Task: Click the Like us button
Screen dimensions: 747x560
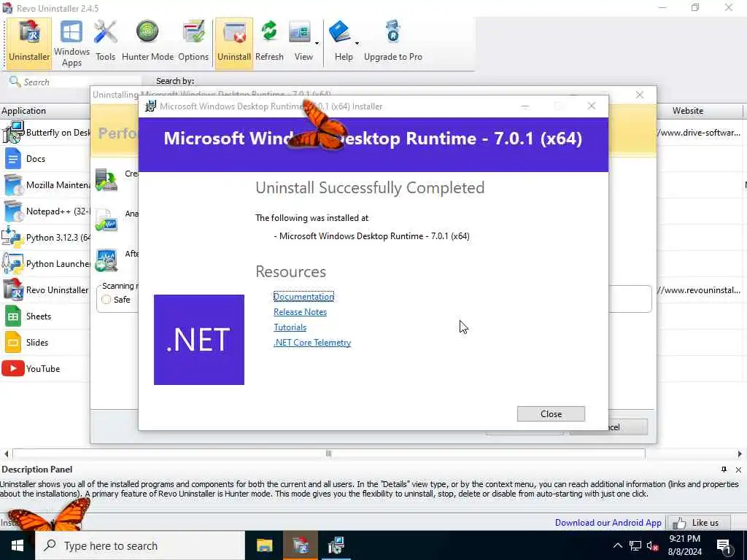Action: [699, 522]
